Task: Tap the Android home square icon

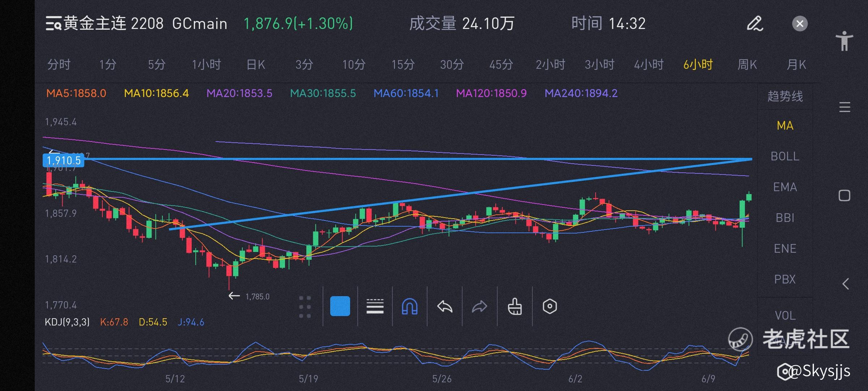Action: pos(844,196)
